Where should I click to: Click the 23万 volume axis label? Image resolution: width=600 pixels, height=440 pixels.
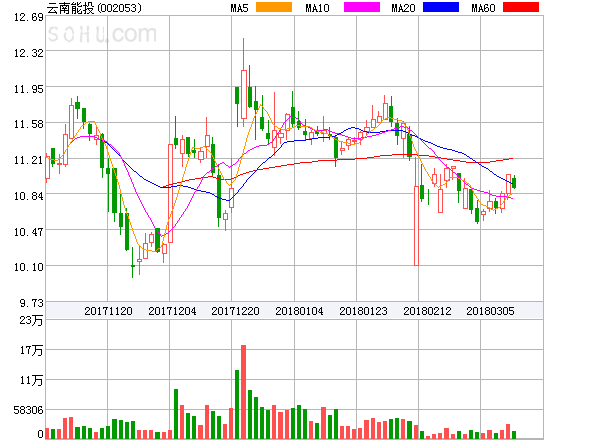31,320
